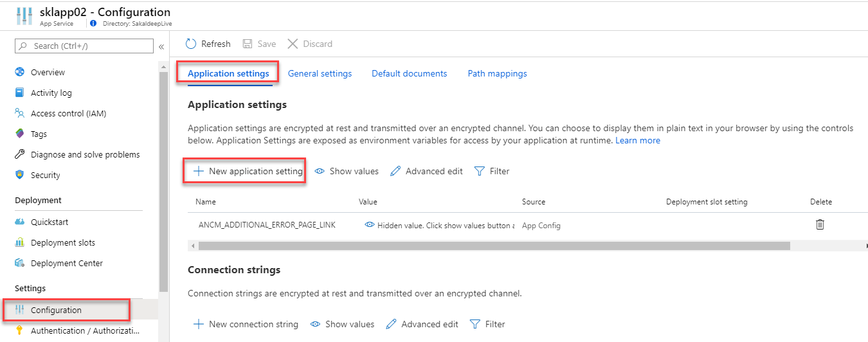Open Advanced edit for application settings
The image size is (868, 342).
(426, 171)
